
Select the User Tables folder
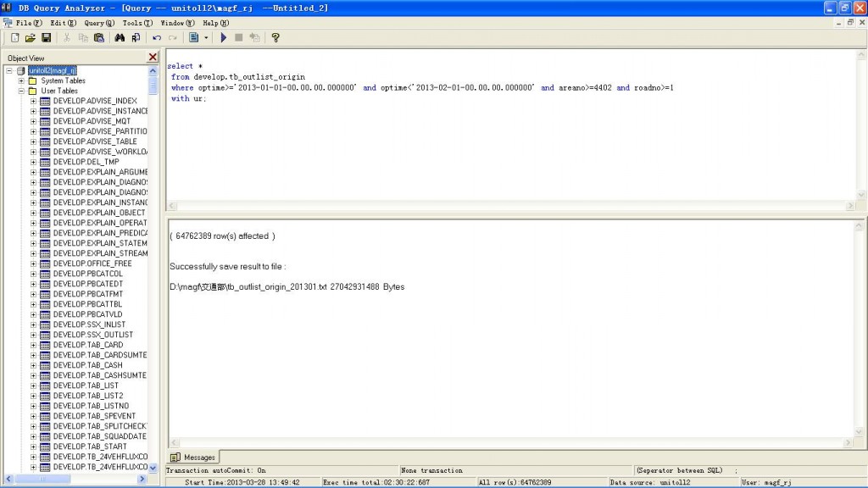coord(59,91)
